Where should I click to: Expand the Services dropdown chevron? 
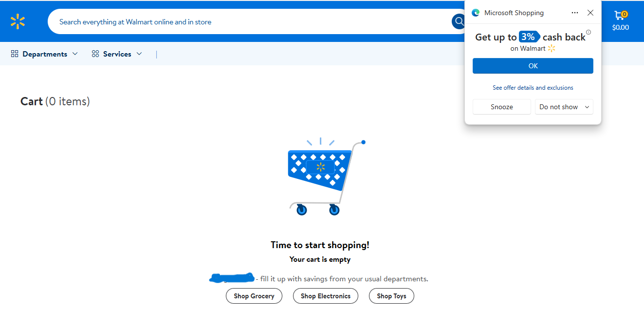[x=139, y=54]
